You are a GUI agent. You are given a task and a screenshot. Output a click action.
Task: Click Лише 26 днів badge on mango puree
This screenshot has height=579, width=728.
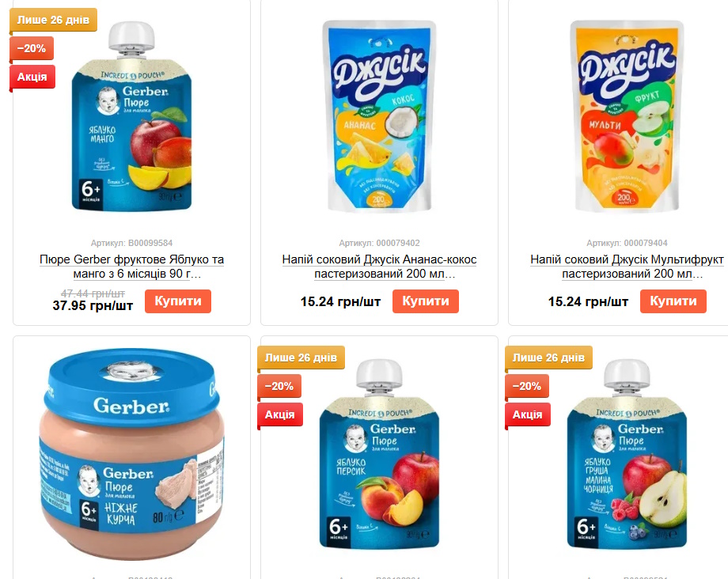[53, 20]
